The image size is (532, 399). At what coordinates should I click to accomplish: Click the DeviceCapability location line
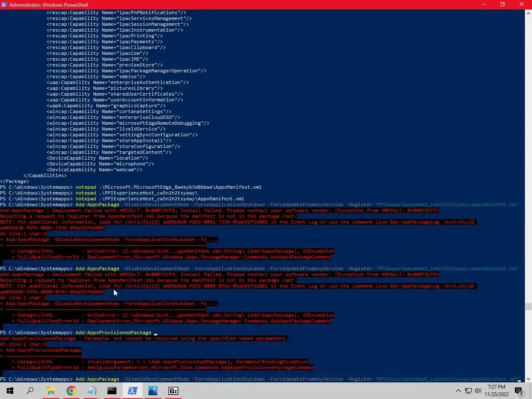(97, 158)
